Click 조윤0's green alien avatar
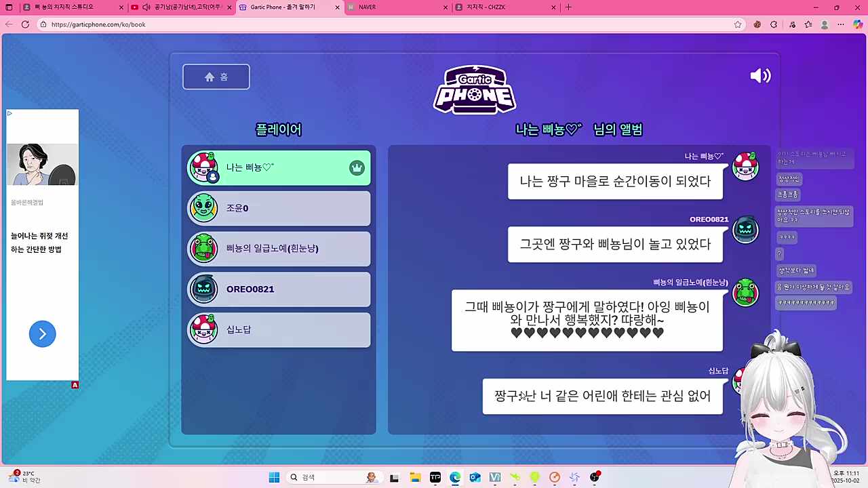Viewport: 868px width, 488px height. pos(203,207)
